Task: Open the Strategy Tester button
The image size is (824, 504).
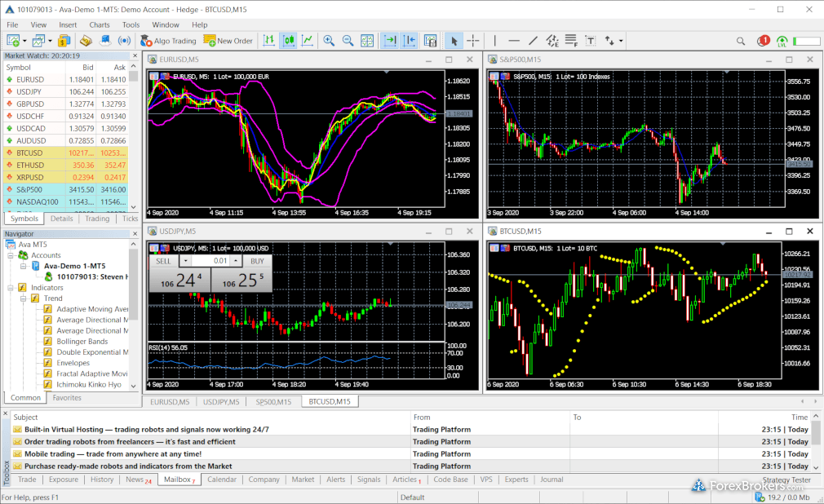Action: pyautogui.click(x=786, y=480)
